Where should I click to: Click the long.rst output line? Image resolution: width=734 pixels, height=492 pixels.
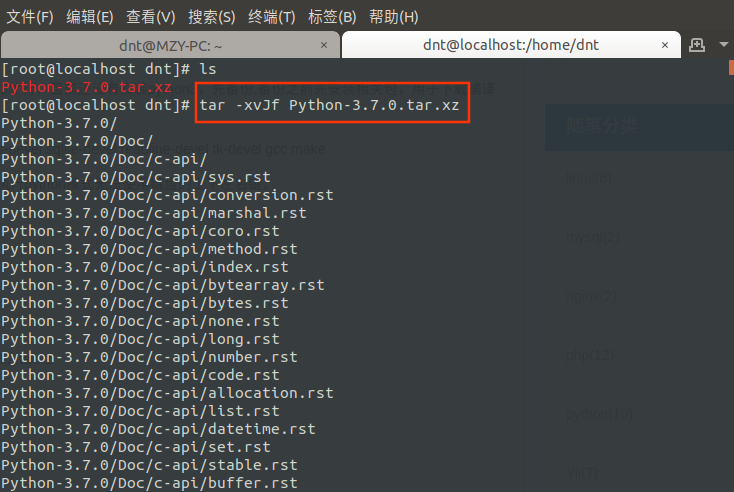140,339
